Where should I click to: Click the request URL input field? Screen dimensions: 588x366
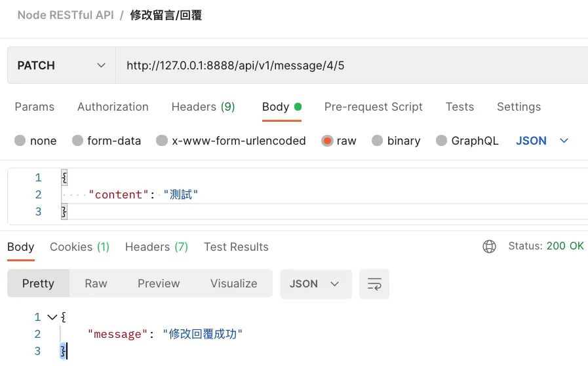(x=347, y=65)
